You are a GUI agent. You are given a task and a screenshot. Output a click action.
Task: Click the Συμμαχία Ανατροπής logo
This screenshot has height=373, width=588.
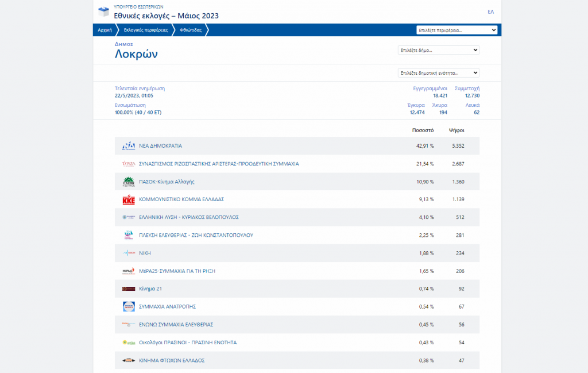click(129, 306)
